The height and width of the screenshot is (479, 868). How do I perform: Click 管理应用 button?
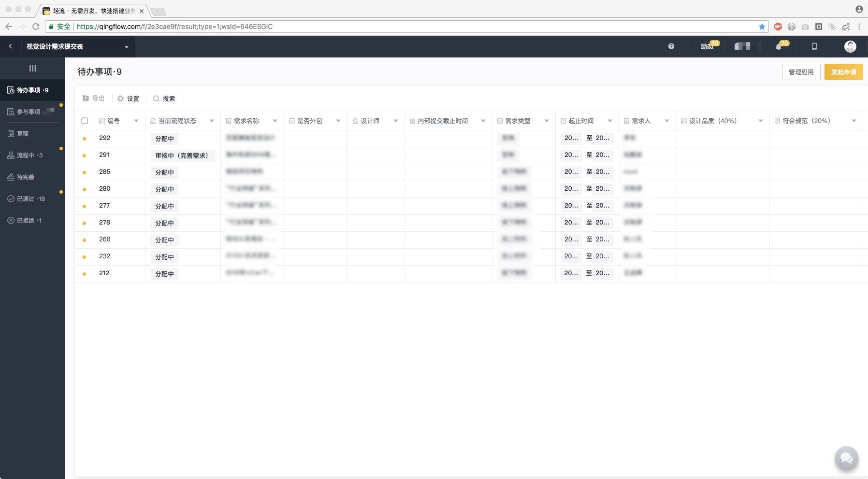tap(801, 72)
